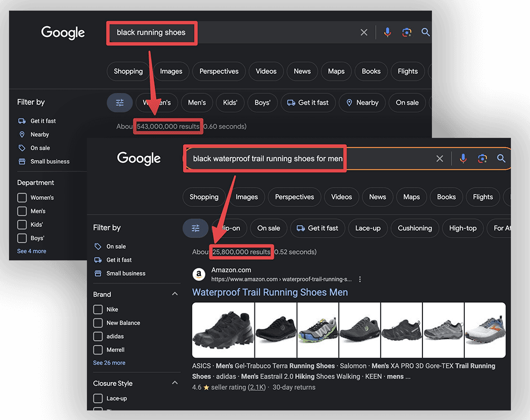
Task: Open the filter sliders icon left of the Slip-on chip
Action: (196, 228)
